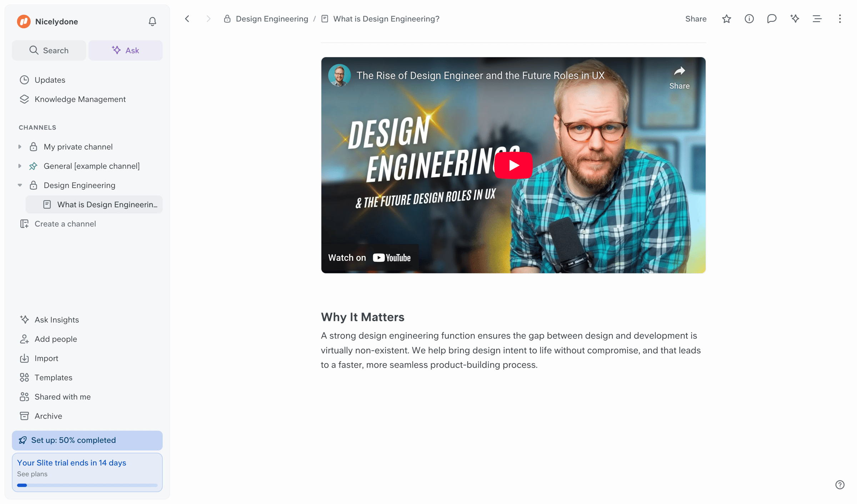Click the Create a channel icon
This screenshot has width=857, height=504.
(x=24, y=224)
